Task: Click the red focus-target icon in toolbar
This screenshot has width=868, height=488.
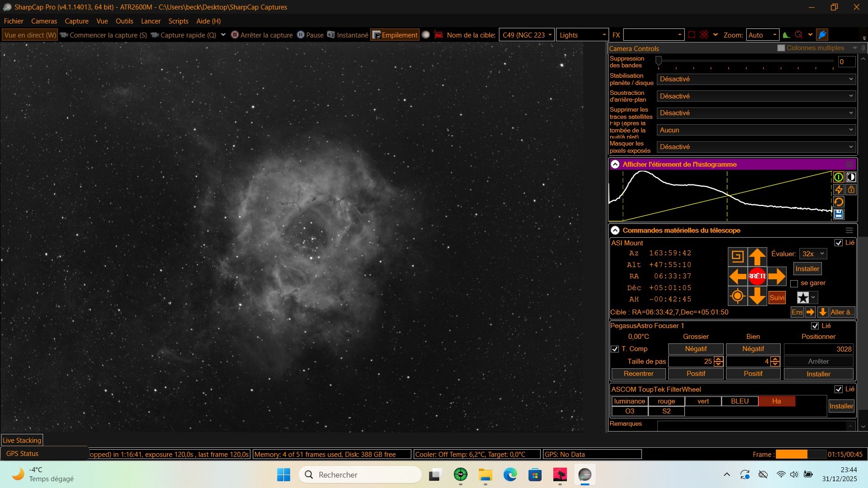Action: coord(799,35)
